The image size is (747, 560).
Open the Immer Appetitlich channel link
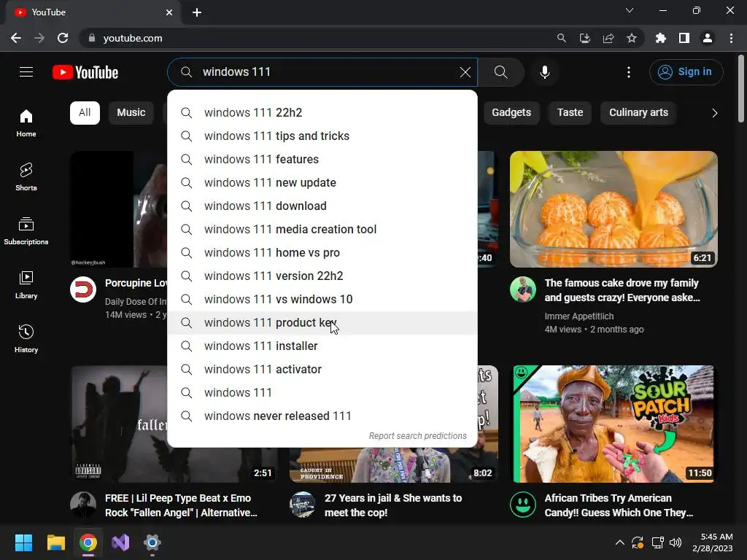[578, 316]
